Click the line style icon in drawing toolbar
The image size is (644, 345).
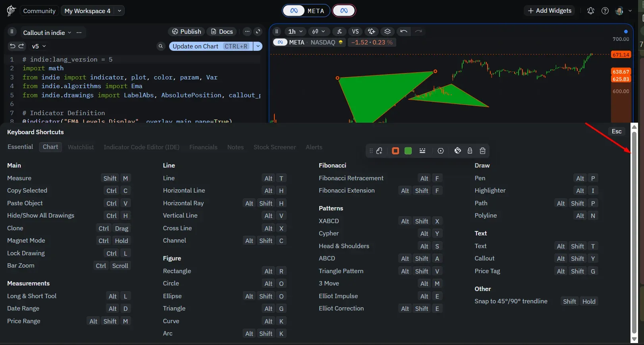[422, 151]
